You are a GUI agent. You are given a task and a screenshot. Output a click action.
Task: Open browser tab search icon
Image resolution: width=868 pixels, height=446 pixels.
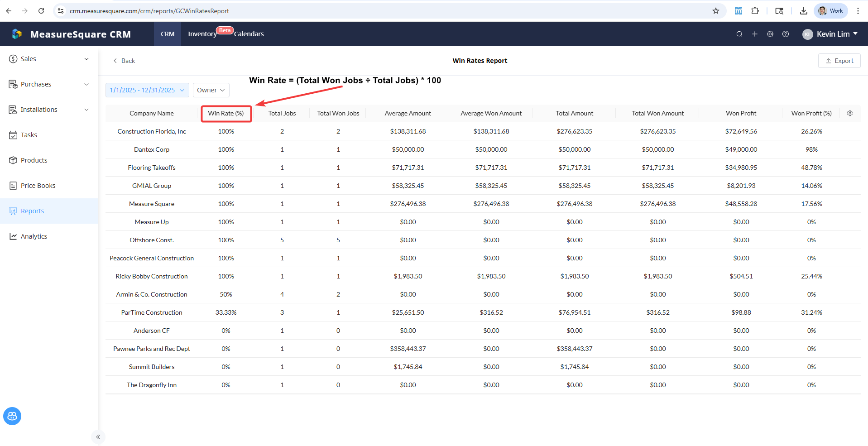(x=779, y=11)
